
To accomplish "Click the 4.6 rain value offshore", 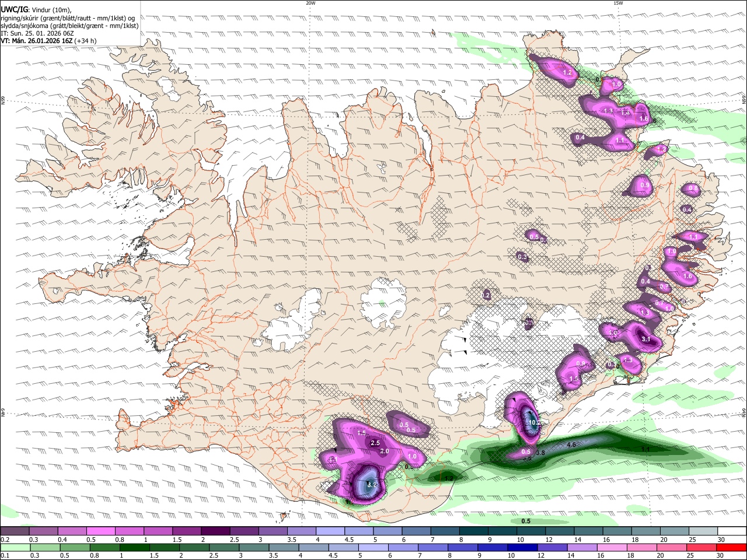I will pyautogui.click(x=572, y=445).
